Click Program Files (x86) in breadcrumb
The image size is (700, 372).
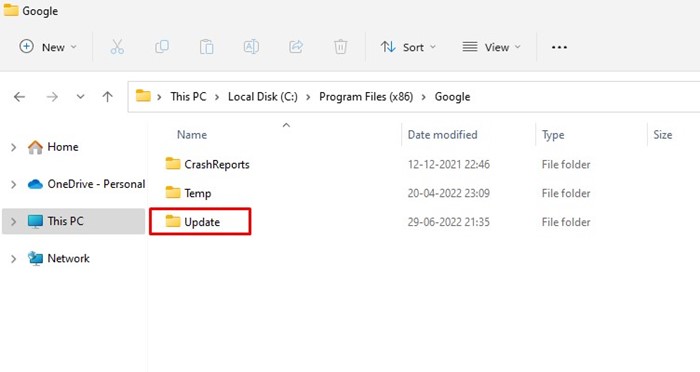(x=366, y=97)
